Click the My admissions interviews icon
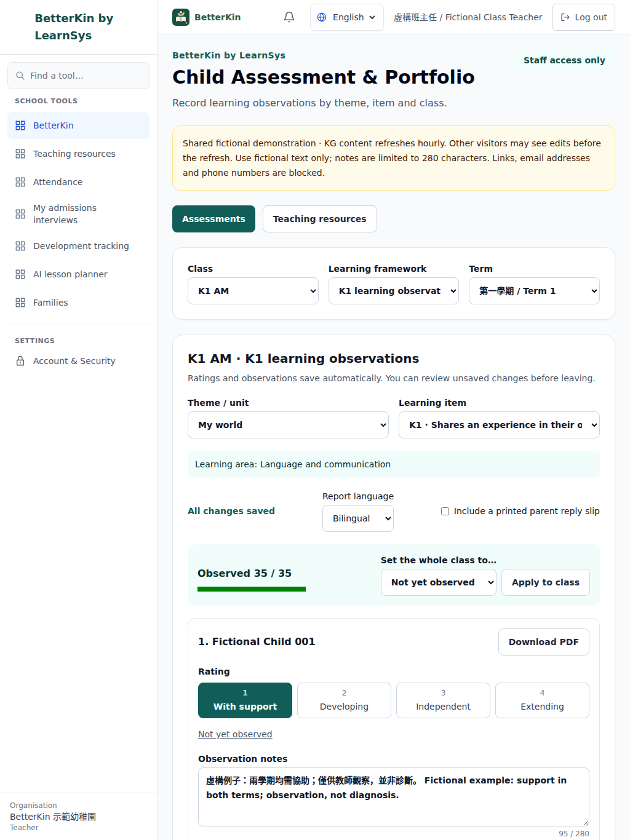The height and width of the screenshot is (840, 630). [x=20, y=214]
